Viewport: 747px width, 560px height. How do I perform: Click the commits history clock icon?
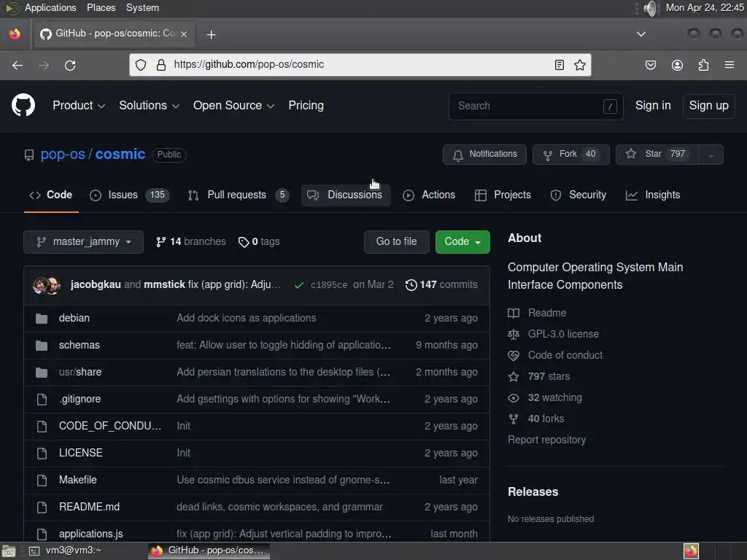(411, 285)
